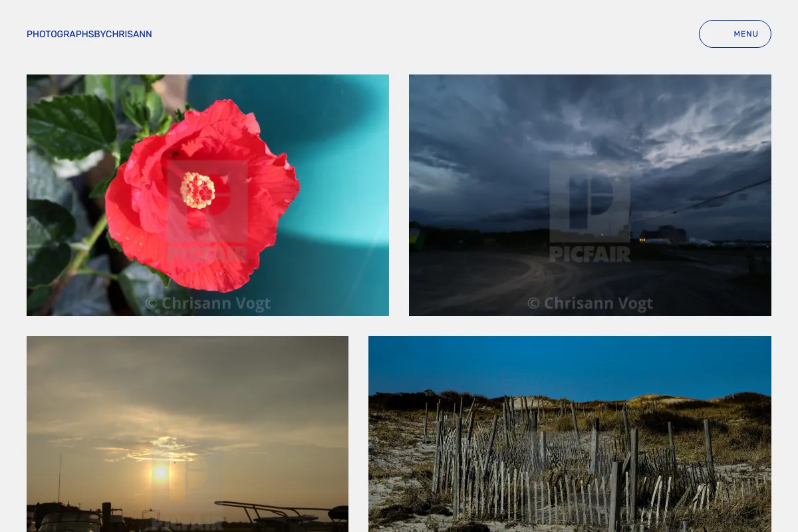View the sand dune fence photo

pyautogui.click(x=570, y=434)
